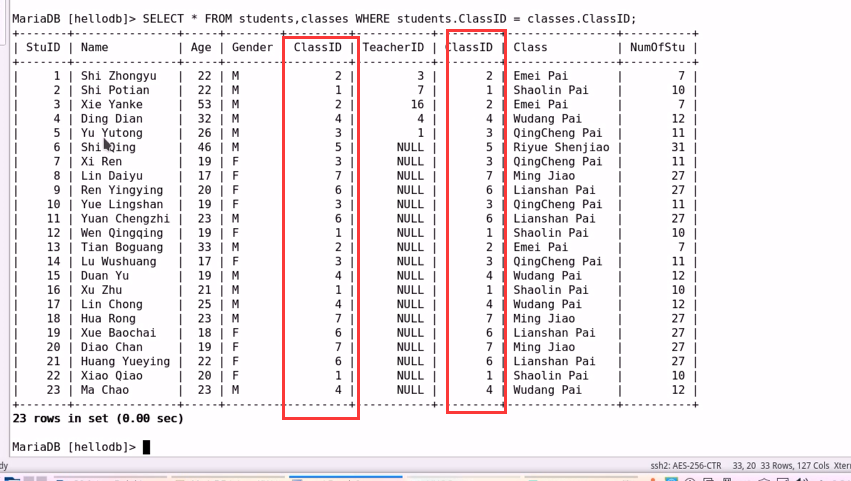Click the Age value 53
851x481 pixels.
[204, 104]
